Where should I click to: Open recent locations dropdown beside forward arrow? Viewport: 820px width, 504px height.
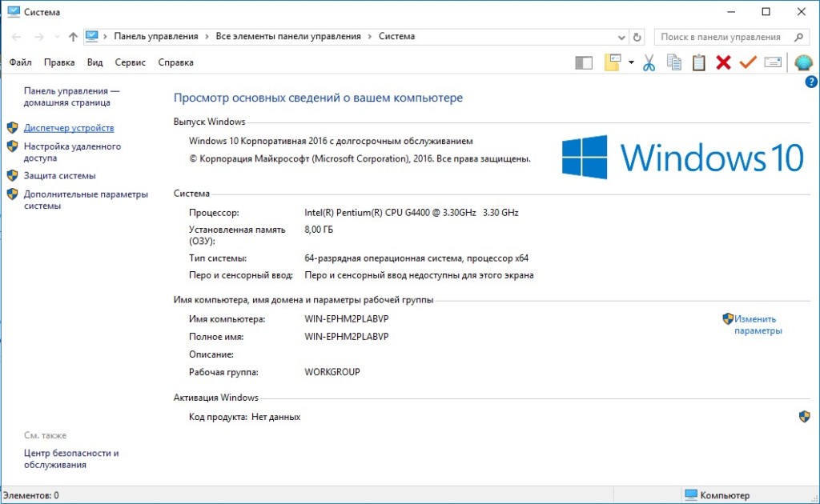pos(57,37)
